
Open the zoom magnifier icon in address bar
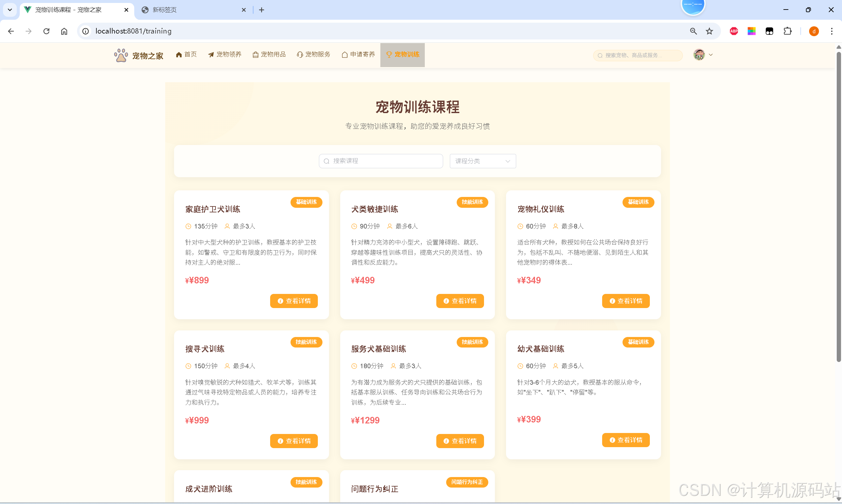coord(693,31)
